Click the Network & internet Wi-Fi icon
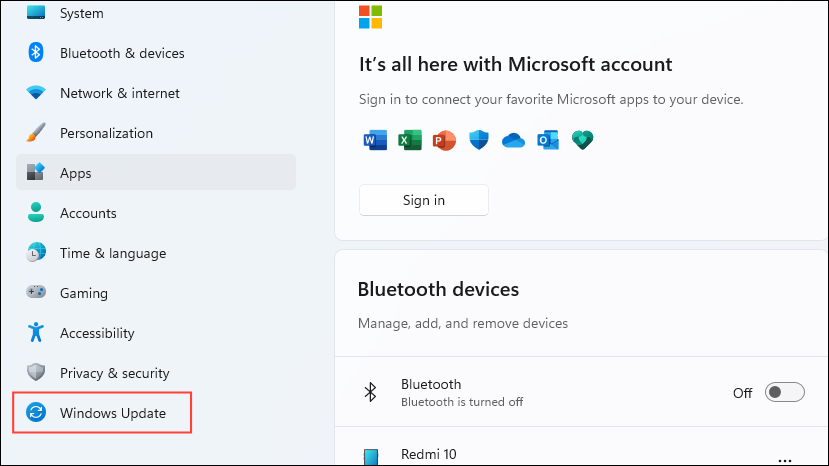Image resolution: width=829 pixels, height=466 pixels. click(36, 93)
